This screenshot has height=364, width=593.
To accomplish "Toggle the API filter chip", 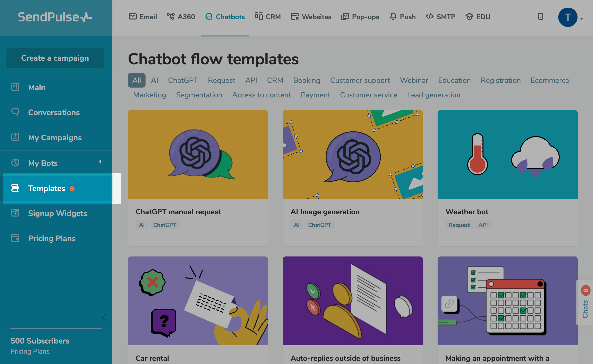I will (x=251, y=80).
